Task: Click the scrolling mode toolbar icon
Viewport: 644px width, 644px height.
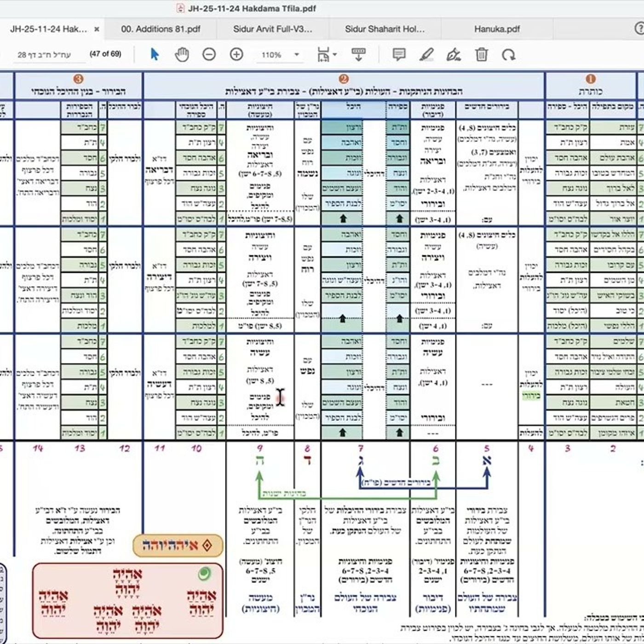Action: pos(359,55)
